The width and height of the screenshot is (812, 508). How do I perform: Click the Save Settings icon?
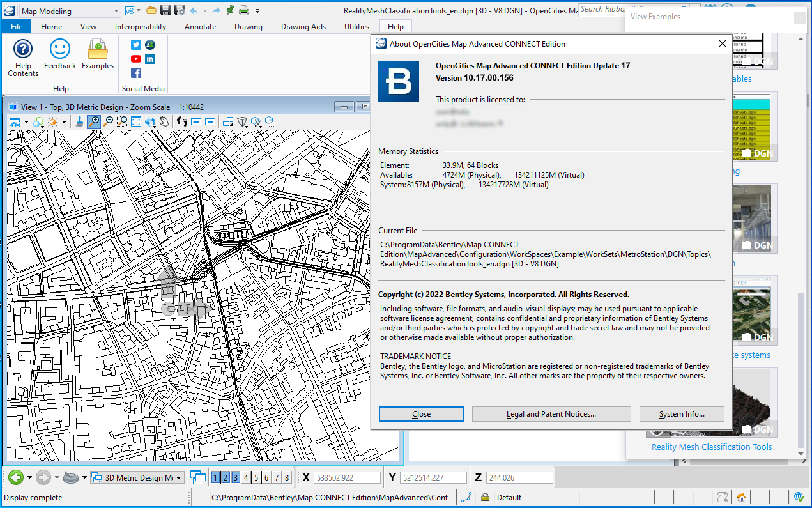click(x=180, y=10)
